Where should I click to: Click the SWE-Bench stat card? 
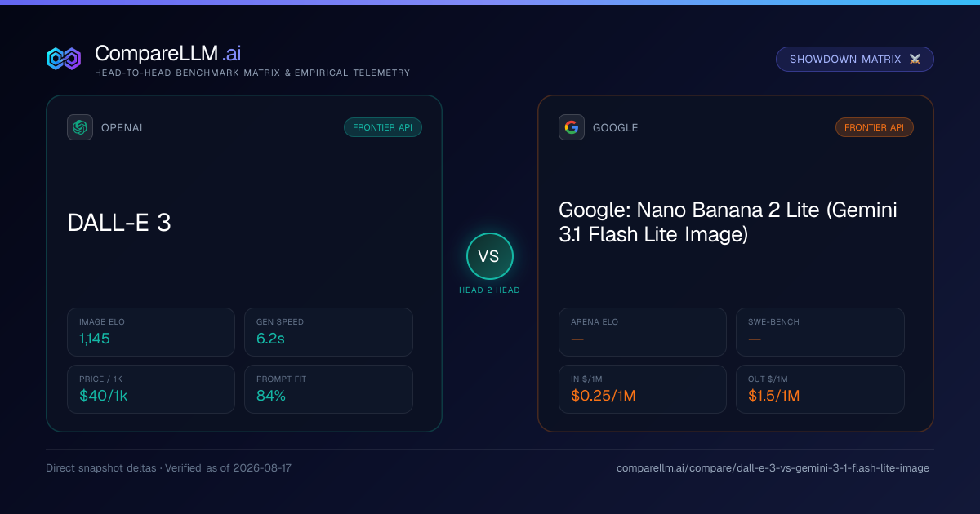click(820, 332)
